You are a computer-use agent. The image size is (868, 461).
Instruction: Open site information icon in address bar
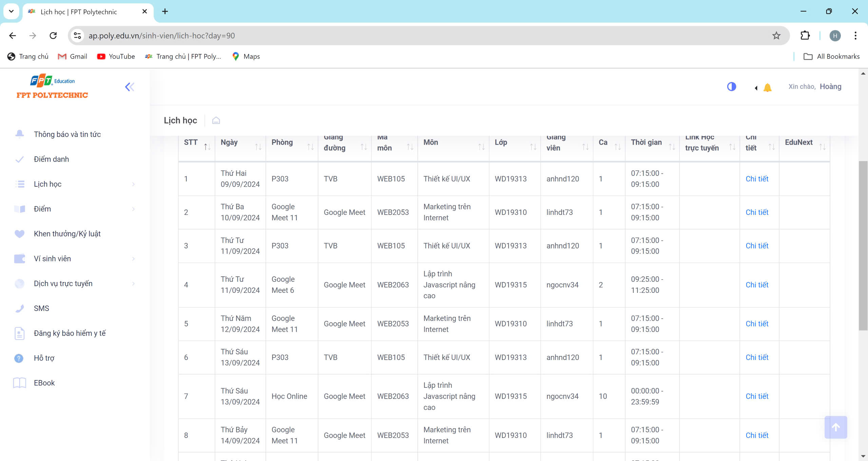point(78,36)
